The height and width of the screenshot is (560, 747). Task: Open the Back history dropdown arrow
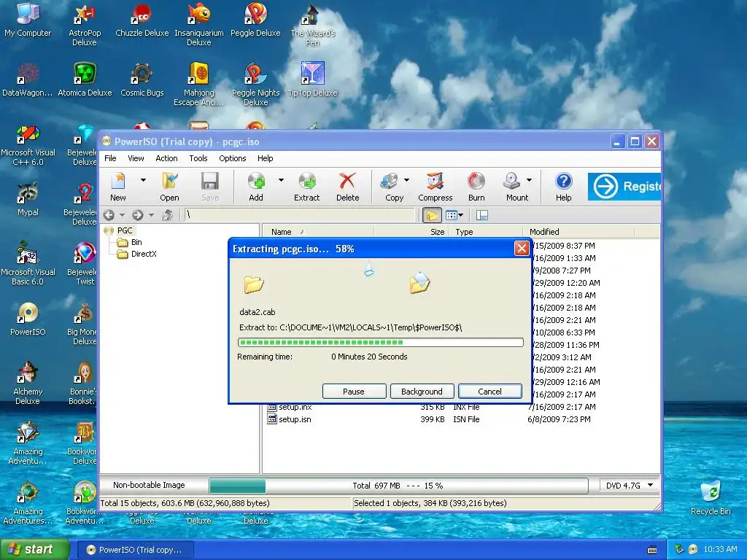tap(122, 215)
